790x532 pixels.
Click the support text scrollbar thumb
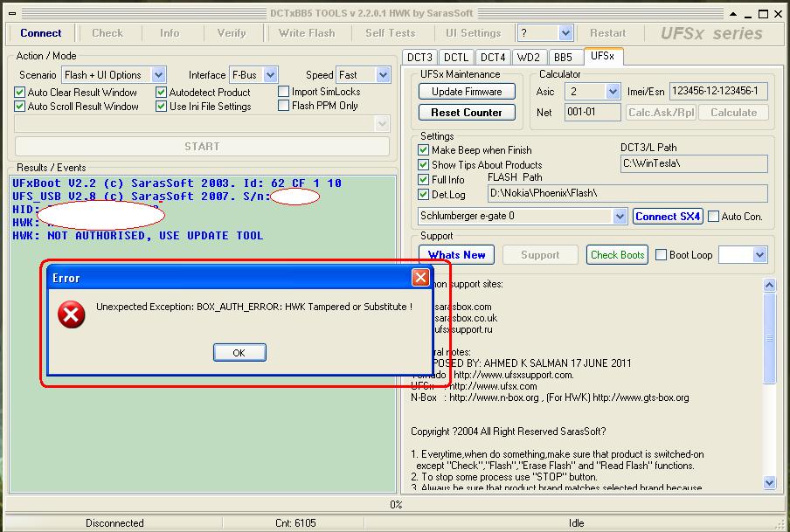click(x=769, y=338)
